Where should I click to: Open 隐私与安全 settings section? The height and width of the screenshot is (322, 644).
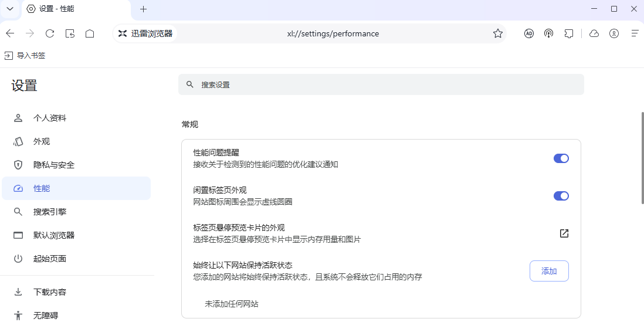pos(76,165)
